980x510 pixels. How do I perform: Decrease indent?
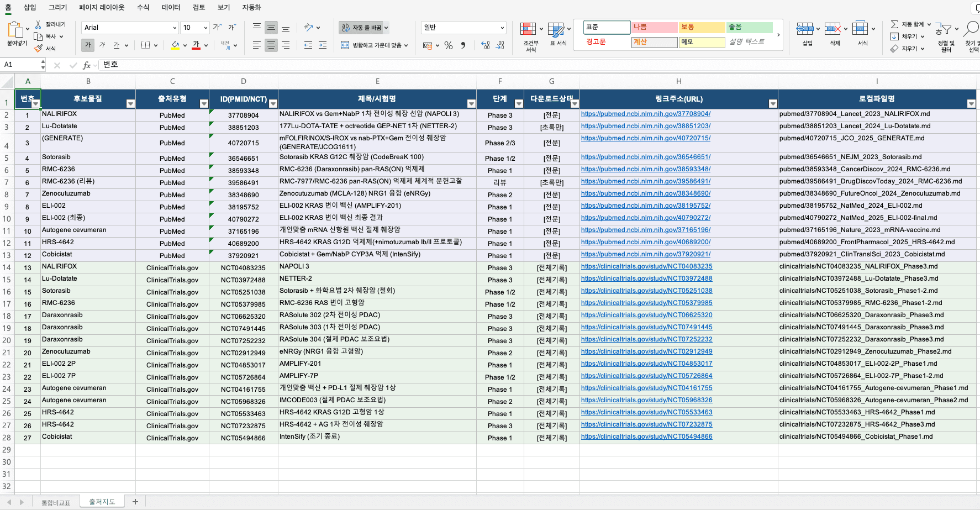pyautogui.click(x=308, y=45)
